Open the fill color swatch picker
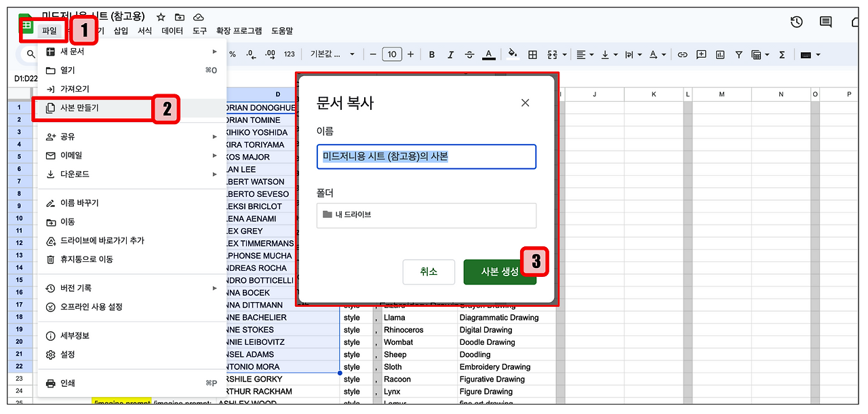Viewport: 868px width, 414px height. [x=511, y=54]
